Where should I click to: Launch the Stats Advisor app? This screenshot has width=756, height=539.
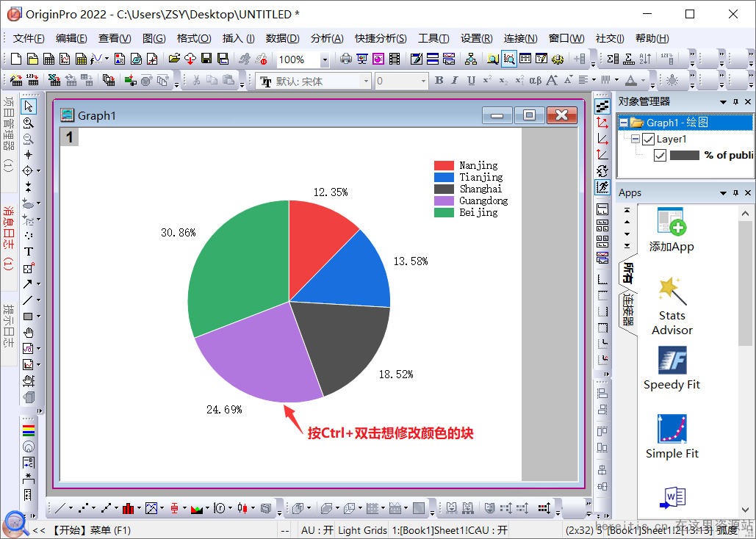672,305
